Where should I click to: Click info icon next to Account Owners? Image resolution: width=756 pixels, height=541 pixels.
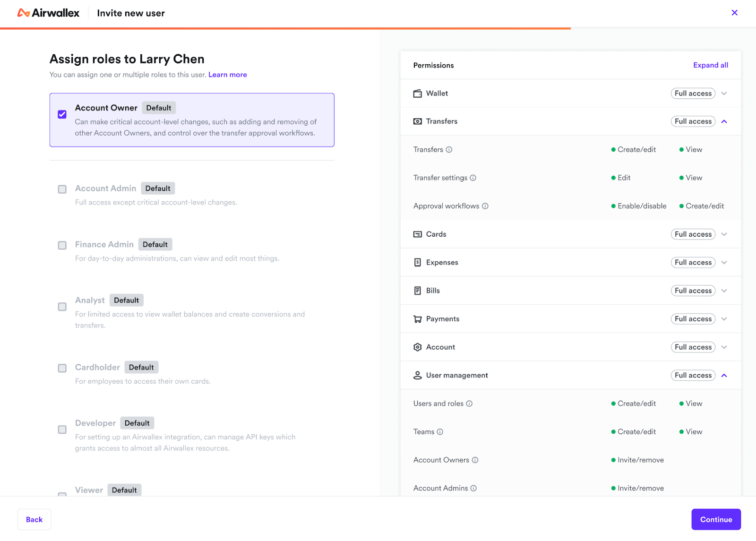click(x=475, y=460)
